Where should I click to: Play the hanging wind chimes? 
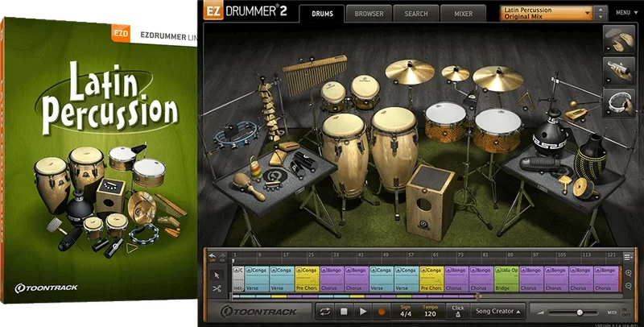(314, 74)
